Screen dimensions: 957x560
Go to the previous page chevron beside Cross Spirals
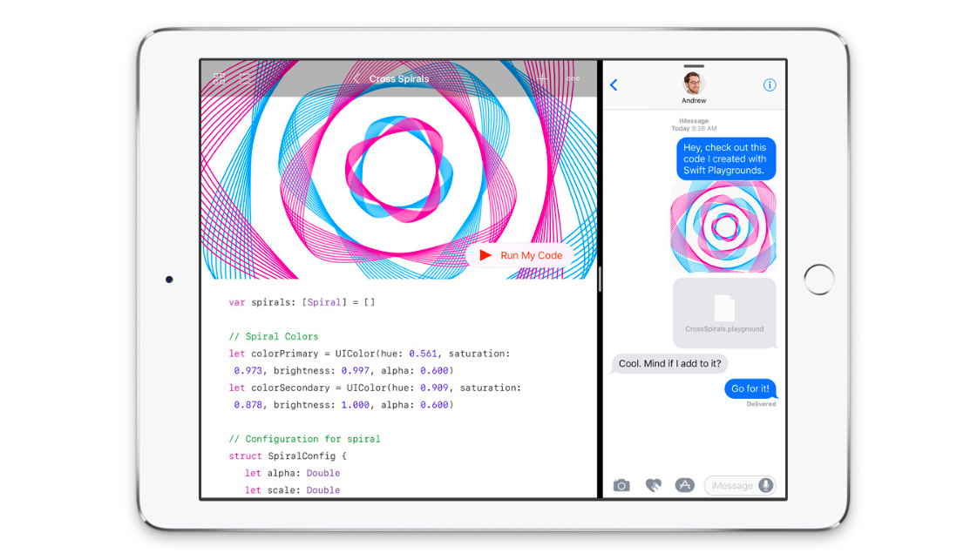click(x=356, y=79)
